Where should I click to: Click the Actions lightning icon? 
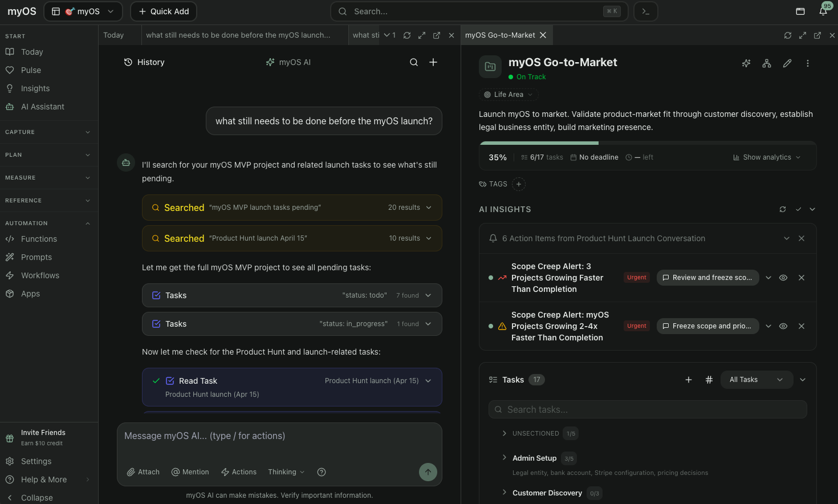pos(238,472)
